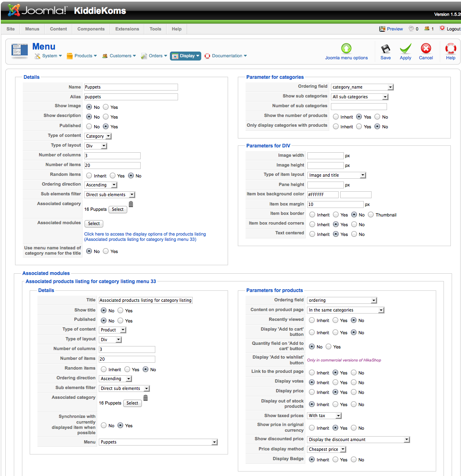Open upper Details Ordering direction dropdown
The image size is (461, 476).
[x=100, y=185]
